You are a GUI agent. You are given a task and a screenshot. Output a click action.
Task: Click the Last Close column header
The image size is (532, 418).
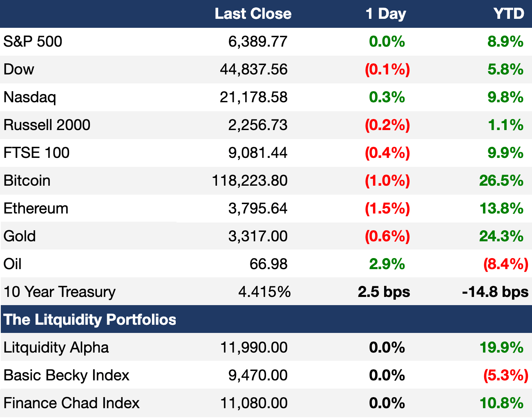coord(253,14)
